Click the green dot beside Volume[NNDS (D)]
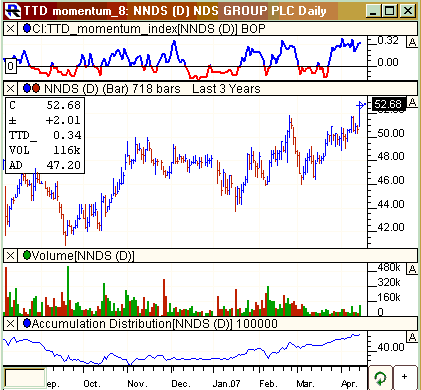421x390 pixels. click(27, 255)
